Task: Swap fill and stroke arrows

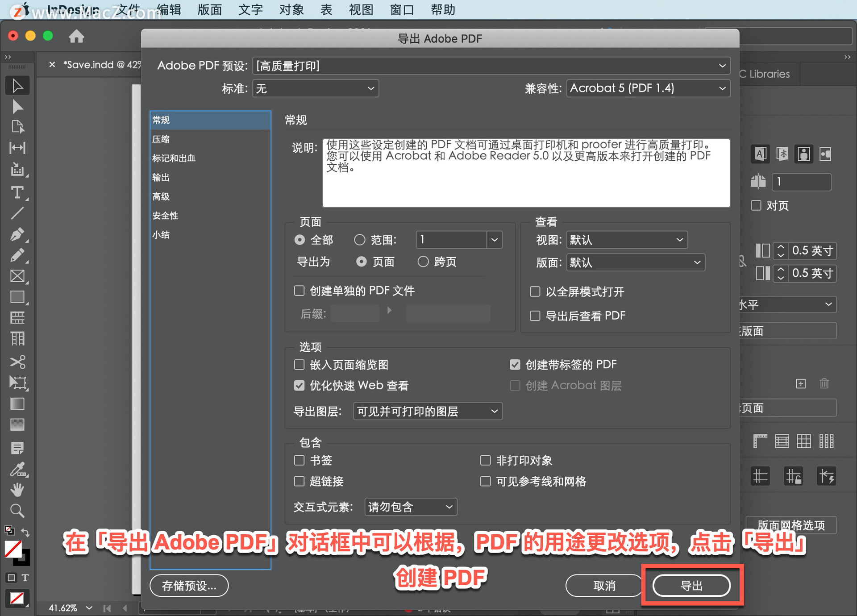Action: [25, 532]
